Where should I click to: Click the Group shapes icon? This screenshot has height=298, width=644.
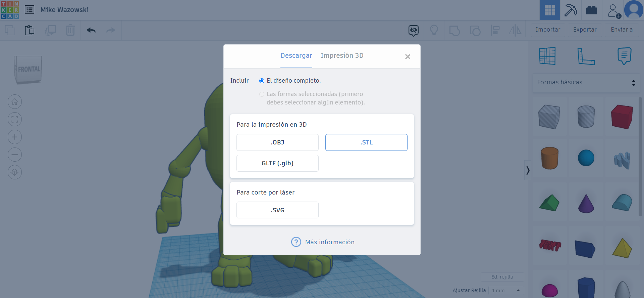454,31
